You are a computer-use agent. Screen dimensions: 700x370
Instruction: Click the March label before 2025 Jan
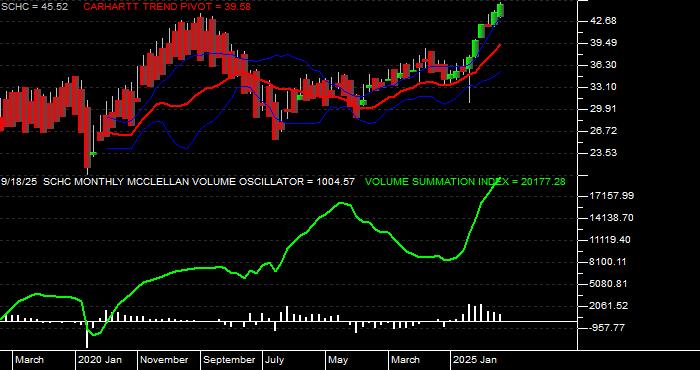[405, 360]
